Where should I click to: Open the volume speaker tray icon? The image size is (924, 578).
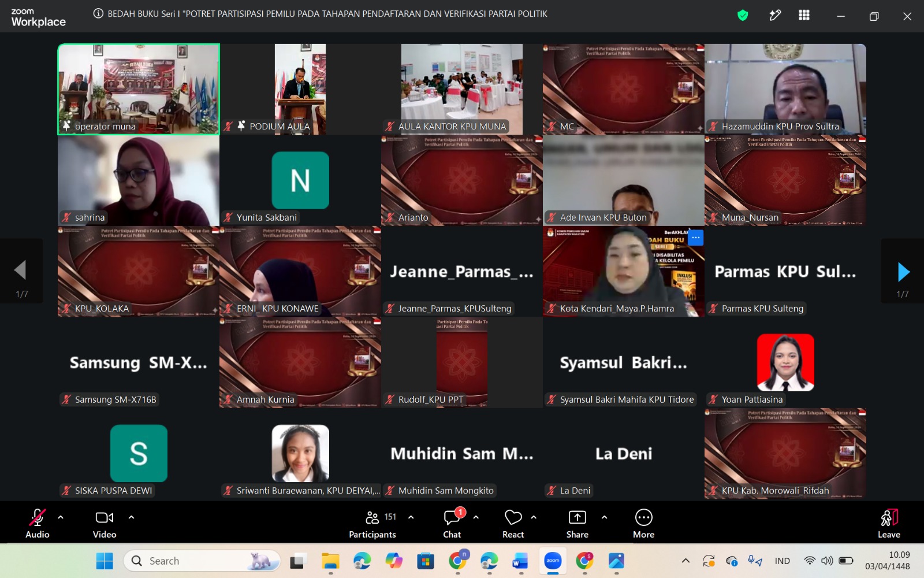point(827,561)
